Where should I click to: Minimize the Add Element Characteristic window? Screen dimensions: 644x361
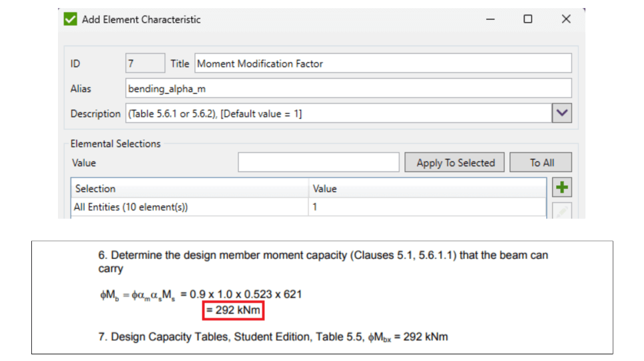[x=490, y=19]
